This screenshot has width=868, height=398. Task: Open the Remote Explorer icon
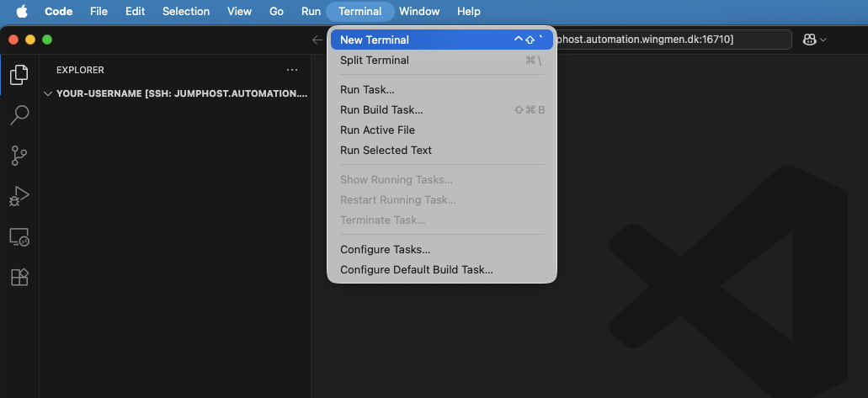(x=19, y=237)
